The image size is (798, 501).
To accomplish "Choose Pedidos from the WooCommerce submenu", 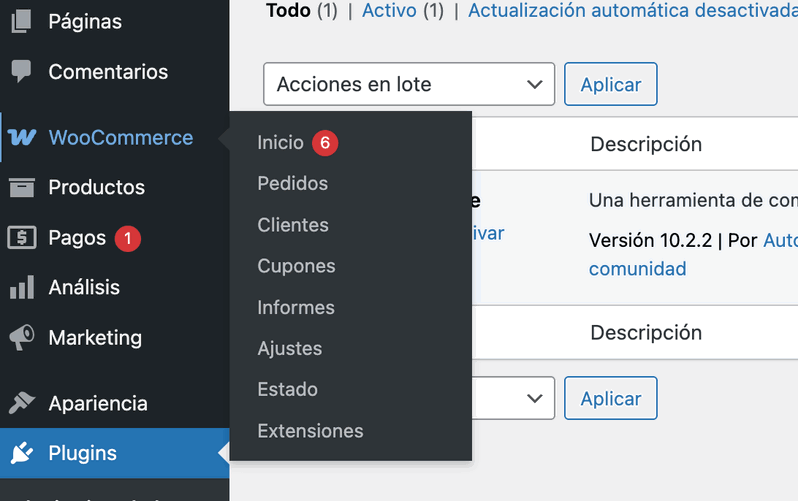I will click(x=293, y=183).
